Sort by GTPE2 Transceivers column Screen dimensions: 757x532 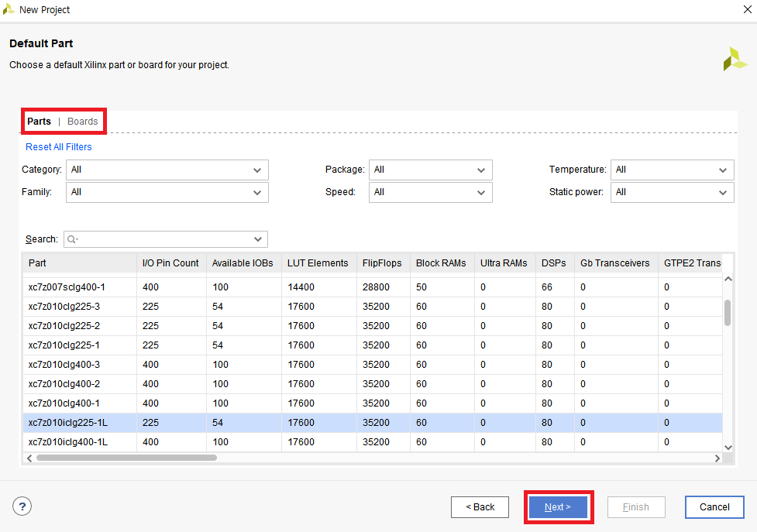tap(691, 263)
